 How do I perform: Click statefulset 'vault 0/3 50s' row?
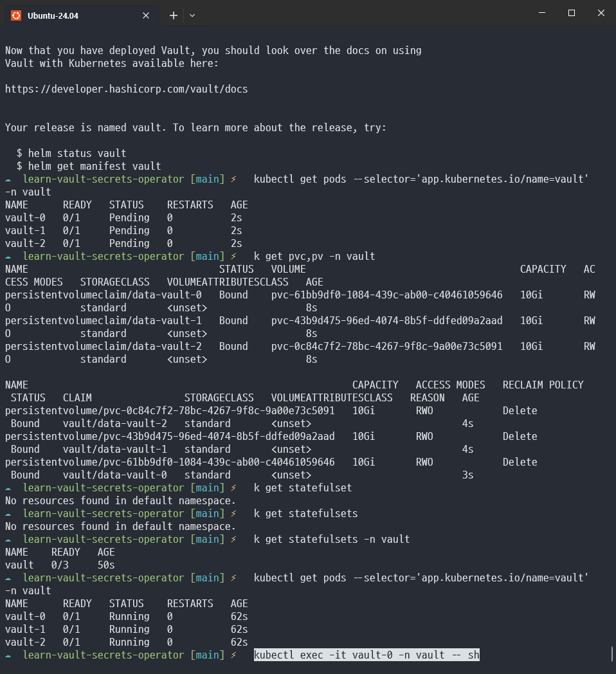click(60, 565)
